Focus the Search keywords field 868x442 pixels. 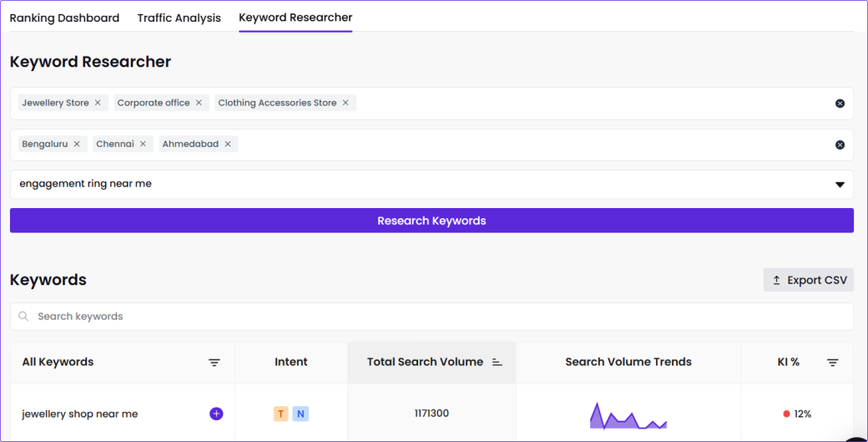(431, 317)
